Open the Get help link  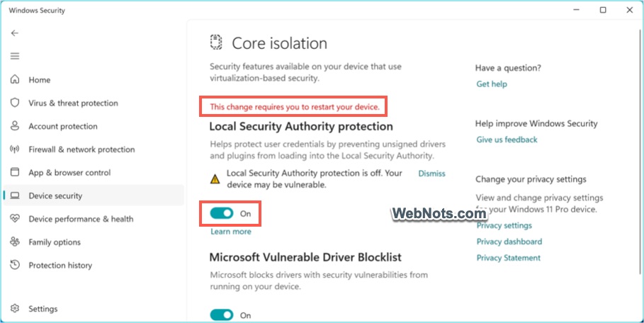point(492,84)
